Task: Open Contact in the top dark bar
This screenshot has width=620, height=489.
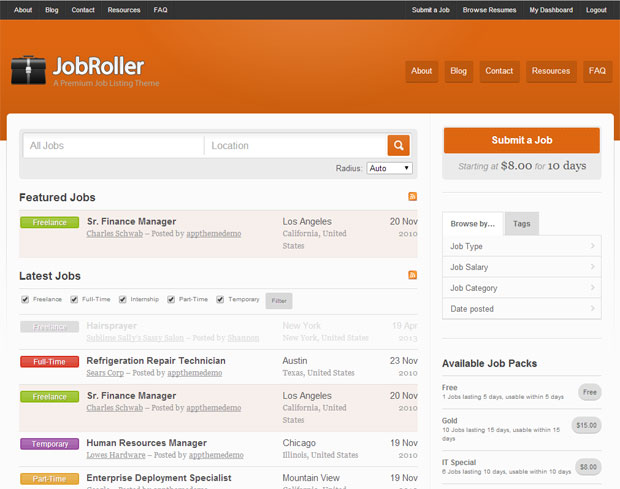Action: [83, 10]
